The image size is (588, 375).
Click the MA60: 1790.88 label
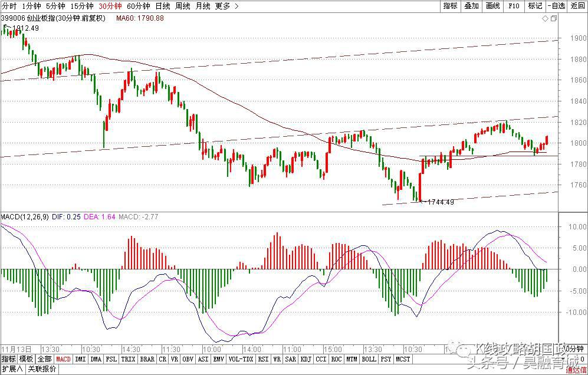(x=140, y=18)
